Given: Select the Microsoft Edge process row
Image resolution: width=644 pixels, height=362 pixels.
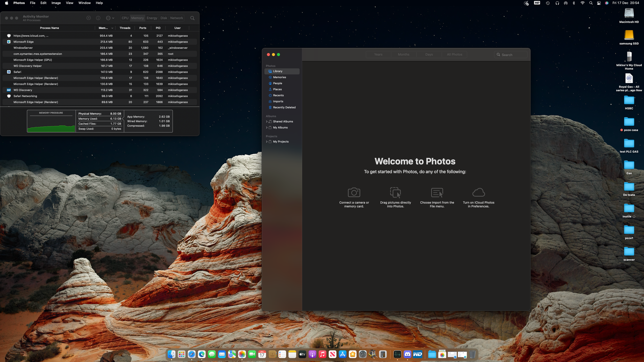Looking at the screenshot, I should click(x=24, y=42).
